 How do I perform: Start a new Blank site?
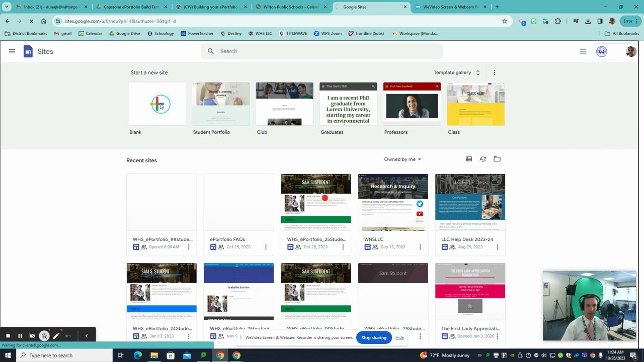[x=157, y=104]
